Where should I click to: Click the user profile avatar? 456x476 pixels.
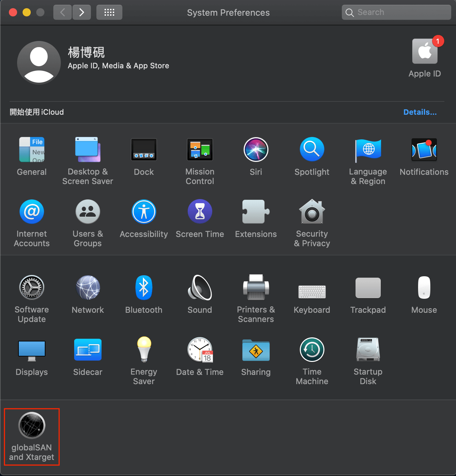point(39,63)
